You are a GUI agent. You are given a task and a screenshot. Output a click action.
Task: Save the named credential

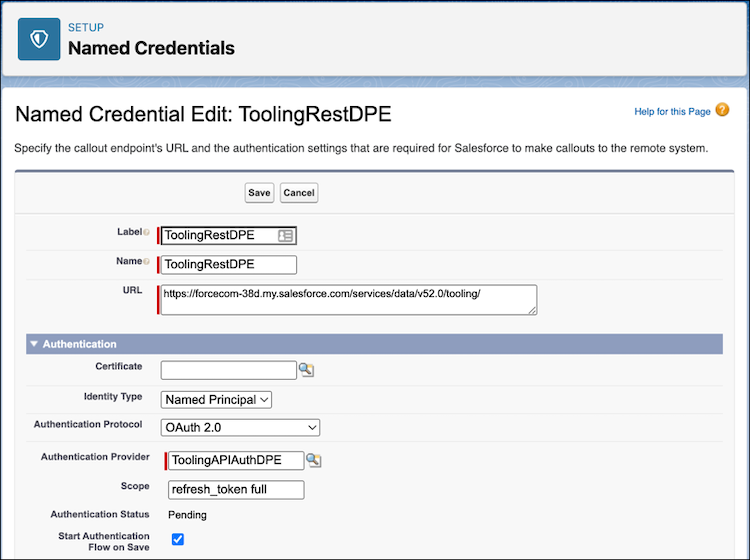pos(259,193)
